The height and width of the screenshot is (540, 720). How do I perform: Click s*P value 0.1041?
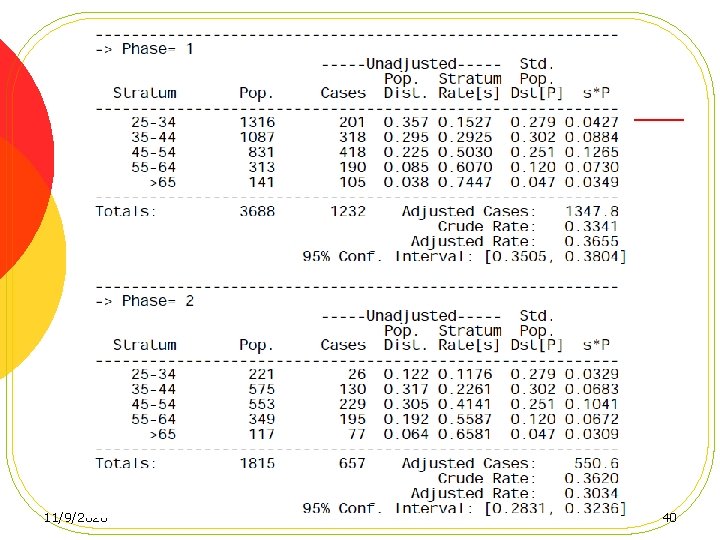click(x=592, y=404)
